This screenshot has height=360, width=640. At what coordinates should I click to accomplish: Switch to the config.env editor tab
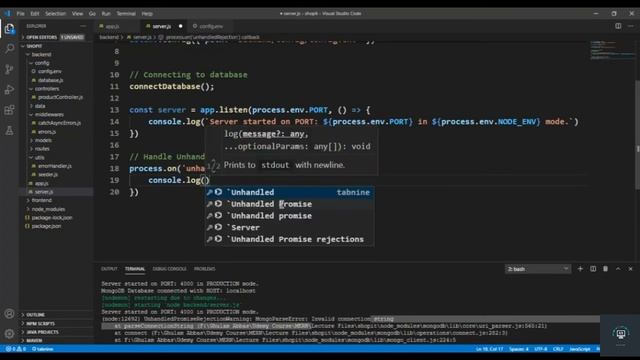[210, 26]
